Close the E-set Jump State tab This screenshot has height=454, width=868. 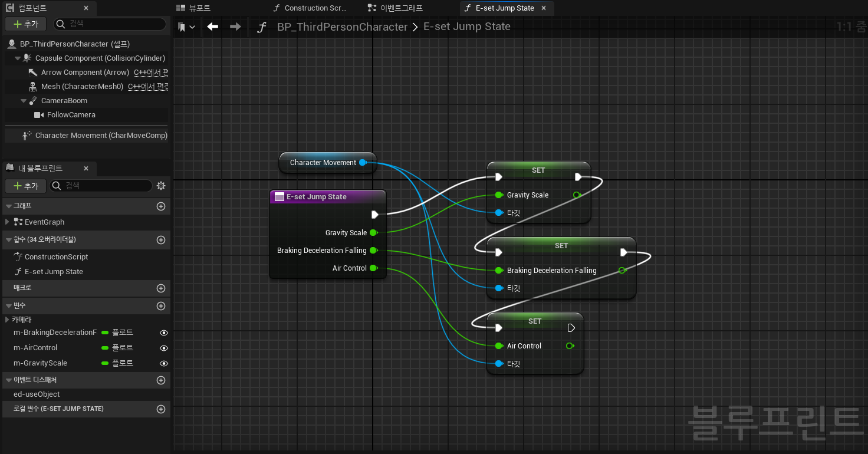pyautogui.click(x=544, y=8)
